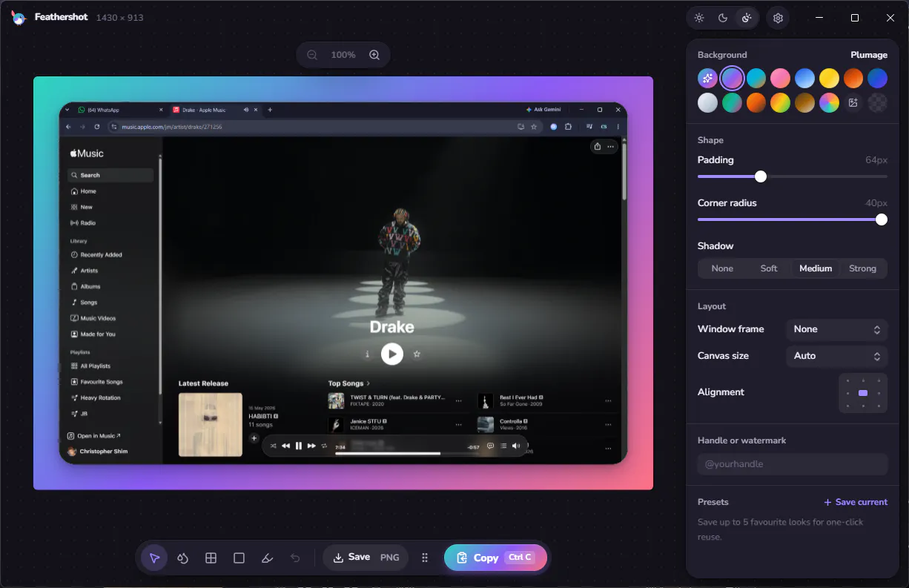The width and height of the screenshot is (909, 588).
Task: Open the settings gear
Action: pos(778,18)
